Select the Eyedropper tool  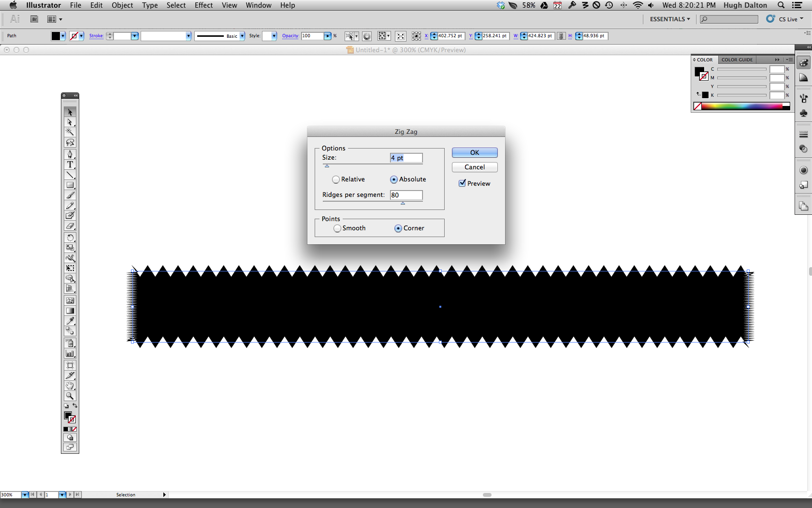[70, 321]
